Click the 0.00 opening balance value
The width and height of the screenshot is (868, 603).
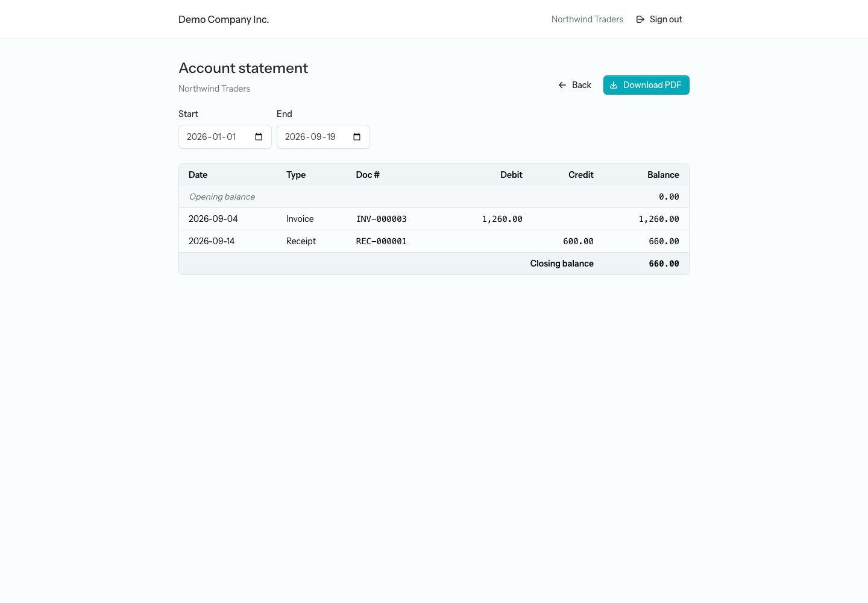click(669, 197)
